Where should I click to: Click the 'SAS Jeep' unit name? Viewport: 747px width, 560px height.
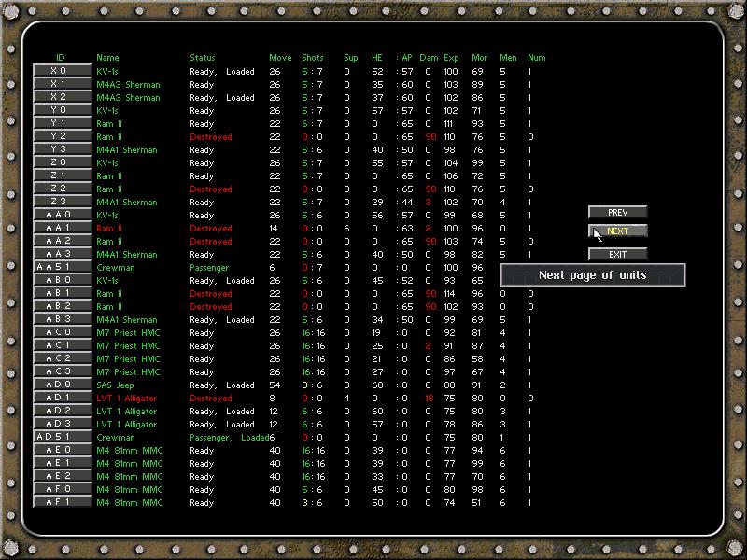(x=115, y=385)
